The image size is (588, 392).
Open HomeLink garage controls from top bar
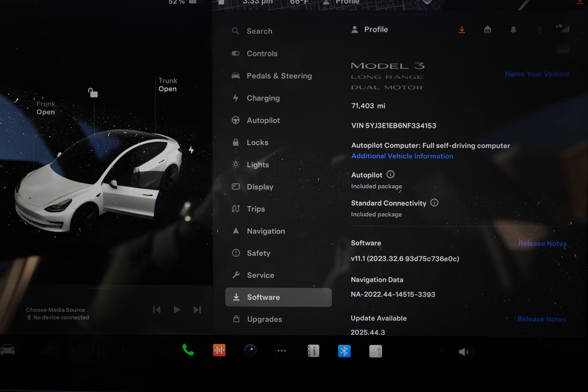coord(488,30)
